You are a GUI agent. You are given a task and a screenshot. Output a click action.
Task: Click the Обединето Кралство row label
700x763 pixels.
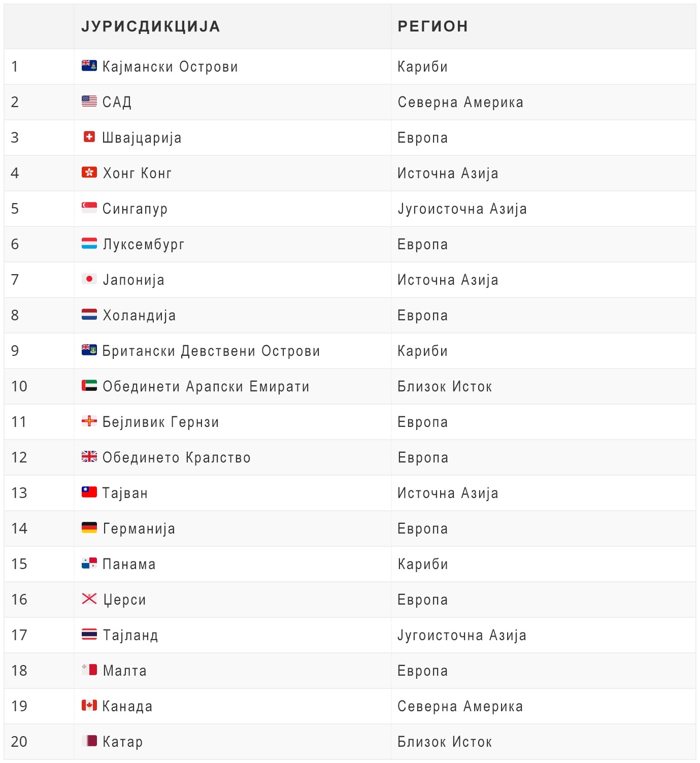tap(177, 457)
